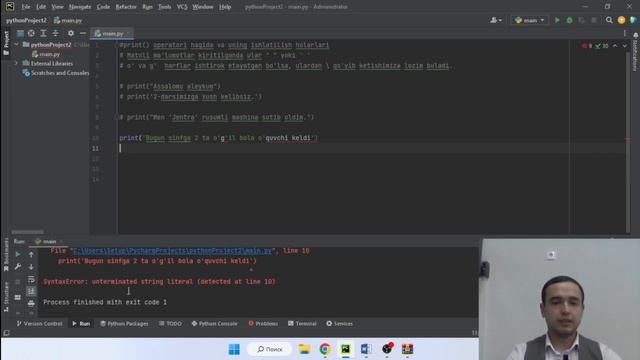Start debugging with the green bug icon
Image resolution: width=640 pixels, height=360 pixels.
[x=569, y=20]
